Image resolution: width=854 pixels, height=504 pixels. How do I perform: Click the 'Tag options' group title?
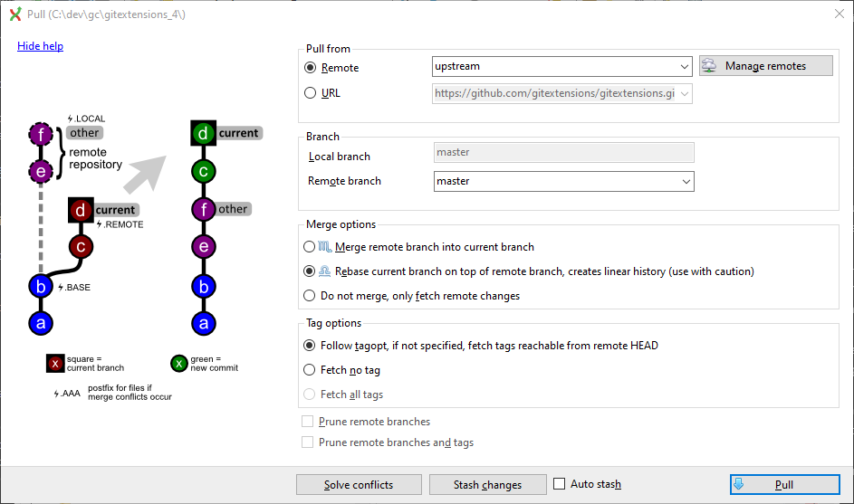click(333, 323)
